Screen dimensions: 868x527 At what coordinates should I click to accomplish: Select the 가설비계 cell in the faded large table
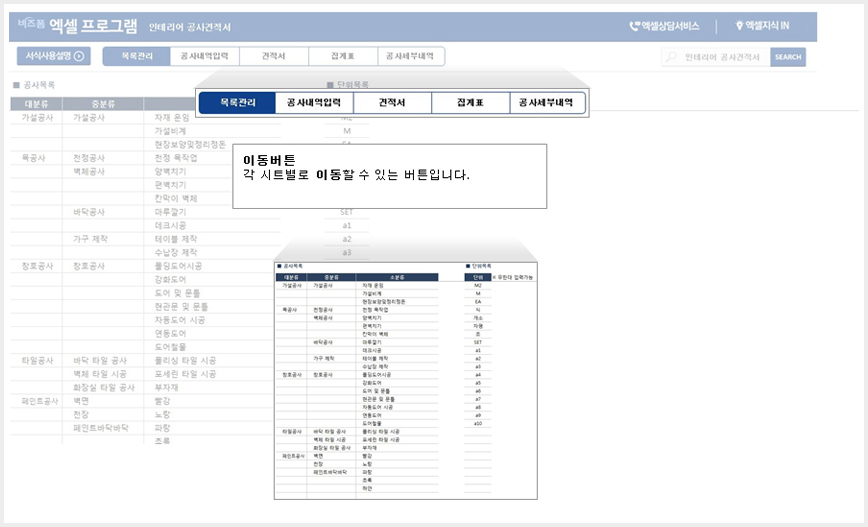[170, 131]
